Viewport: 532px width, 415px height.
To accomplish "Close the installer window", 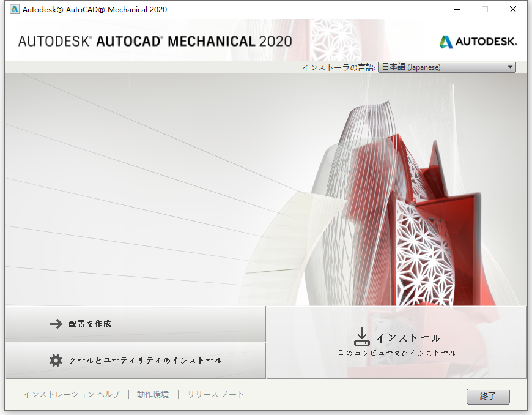I will point(513,10).
